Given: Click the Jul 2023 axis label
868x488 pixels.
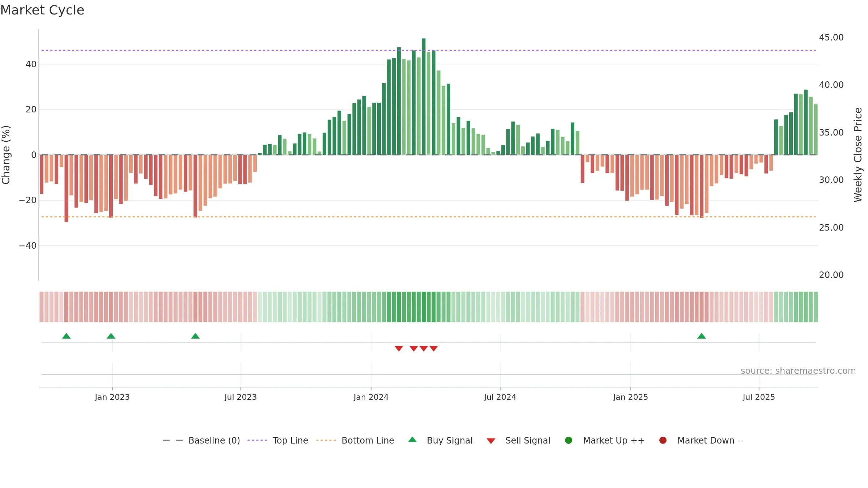Looking at the screenshot, I should [241, 397].
